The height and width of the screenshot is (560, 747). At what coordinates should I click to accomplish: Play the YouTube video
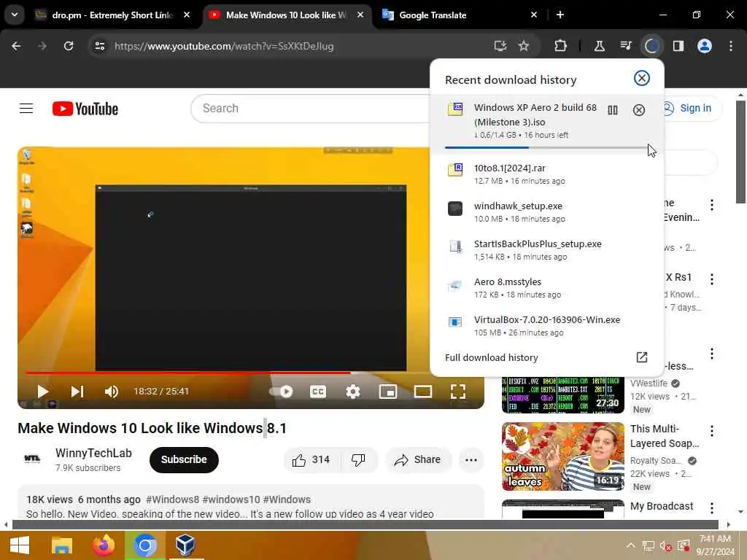coord(42,392)
